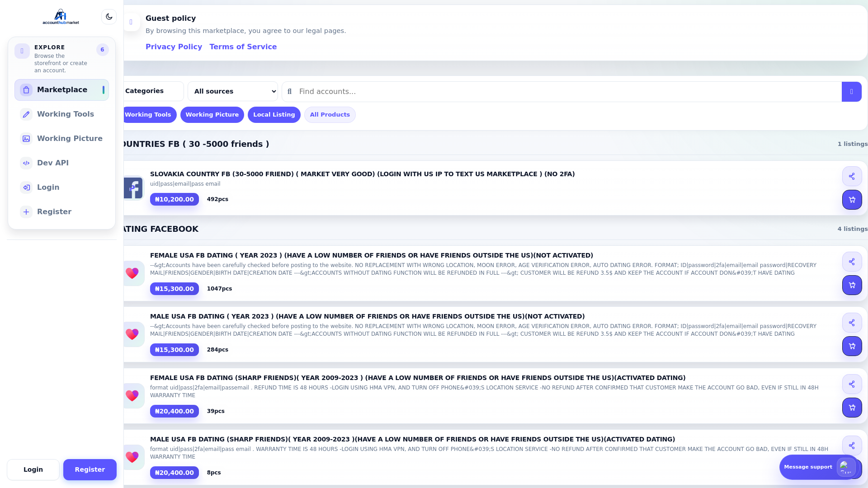Screen dimensions: 868x488
Task: Click the ₦10,200.00 price of Slovakia listing
Action: [175, 199]
